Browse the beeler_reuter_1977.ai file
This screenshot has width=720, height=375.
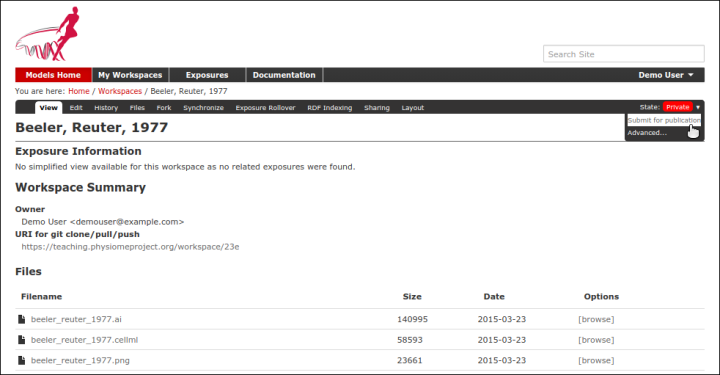(x=596, y=319)
